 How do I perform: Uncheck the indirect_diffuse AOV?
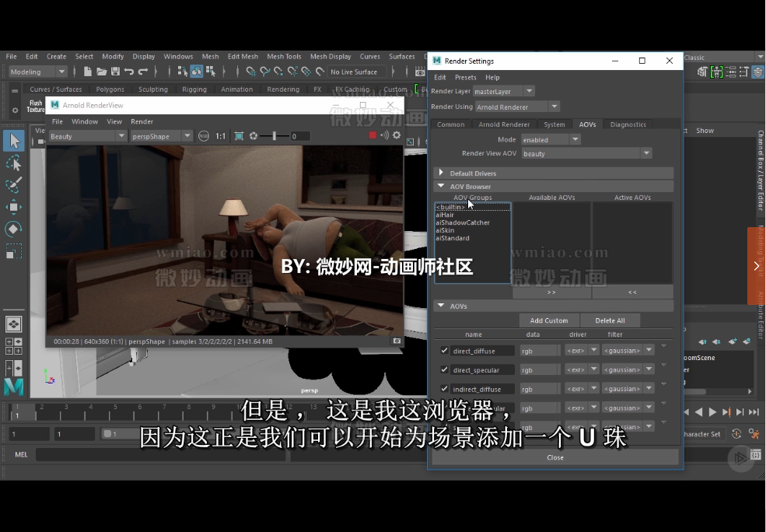click(x=443, y=388)
